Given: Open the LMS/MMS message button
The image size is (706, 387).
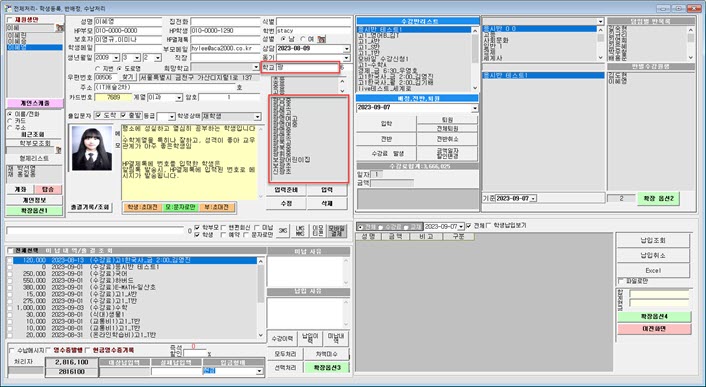Looking at the screenshot, I should tap(300, 231).
